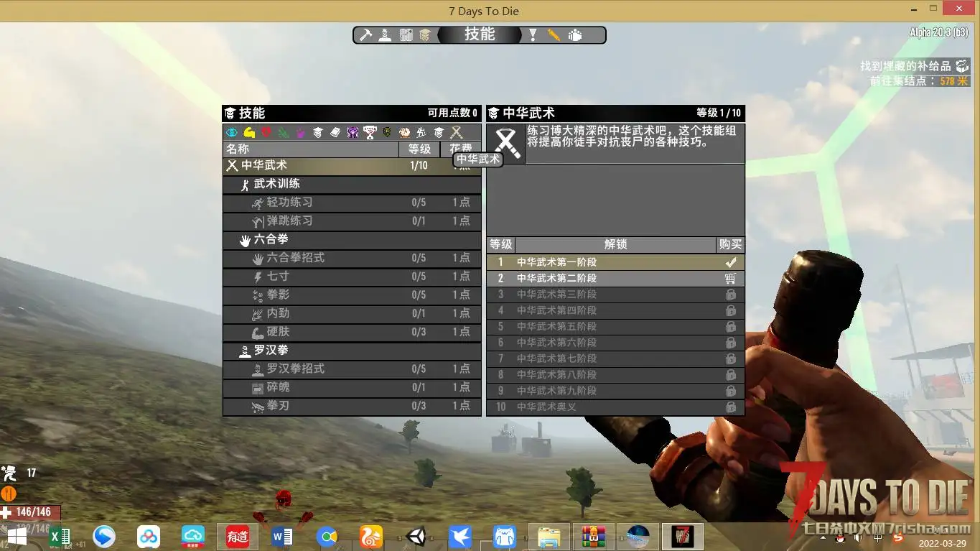Select the 拳刃 skill row
Screen dimensions: 980x551
click(352, 407)
